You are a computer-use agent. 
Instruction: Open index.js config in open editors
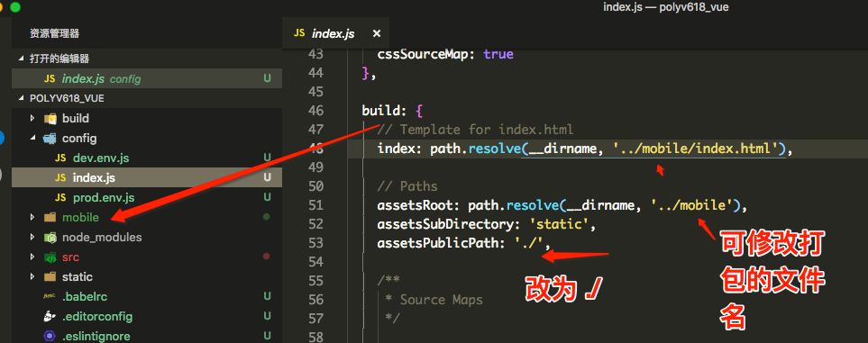pyautogui.click(x=147, y=78)
